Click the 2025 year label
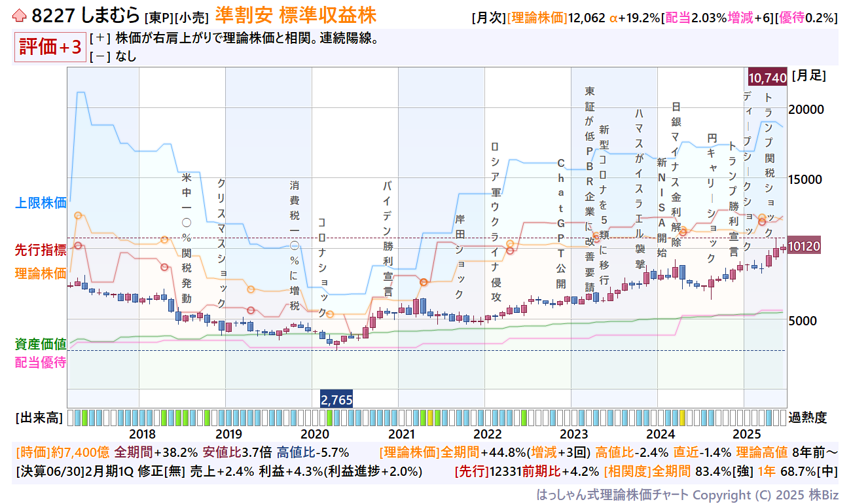 [746, 433]
